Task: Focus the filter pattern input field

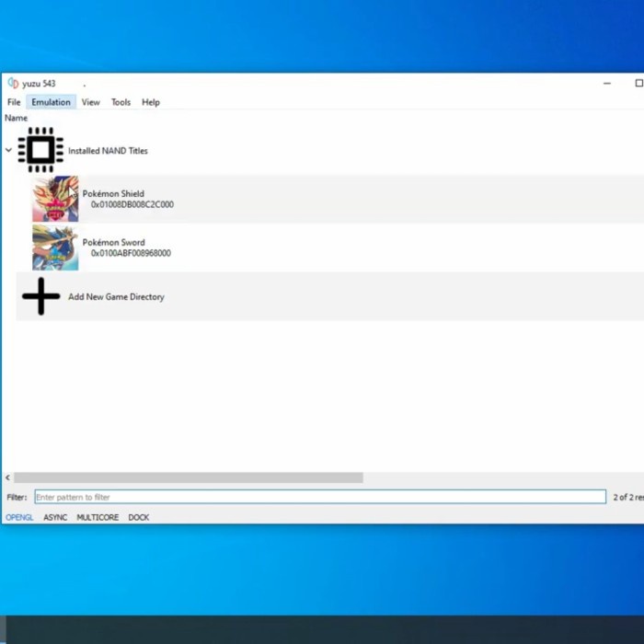Action: pos(319,497)
